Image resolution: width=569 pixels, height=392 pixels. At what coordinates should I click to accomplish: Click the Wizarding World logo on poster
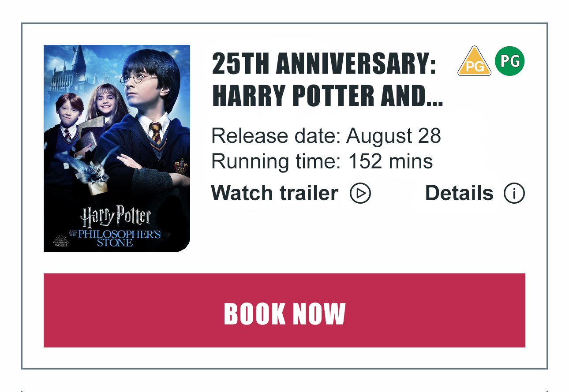coord(61,241)
